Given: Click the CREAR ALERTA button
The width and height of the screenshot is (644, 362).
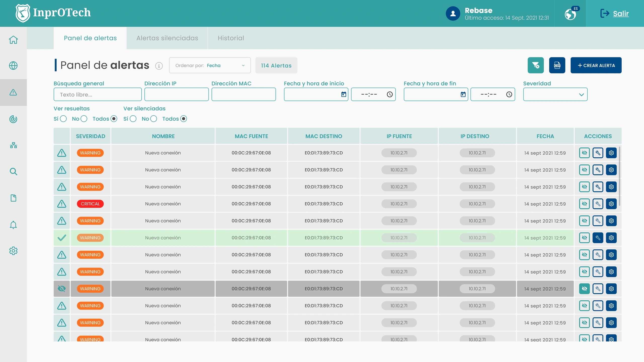Looking at the screenshot, I should click(x=596, y=65).
